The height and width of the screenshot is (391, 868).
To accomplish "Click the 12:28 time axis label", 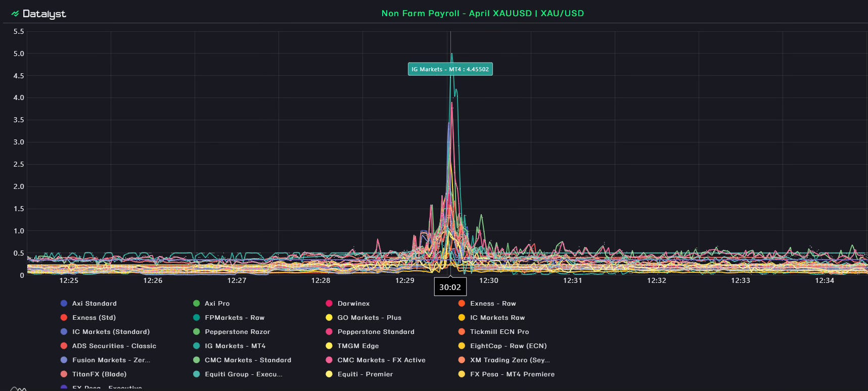I will (x=321, y=280).
